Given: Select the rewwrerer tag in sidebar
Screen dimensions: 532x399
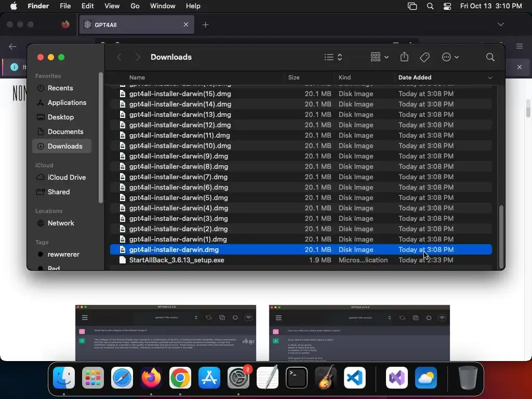Looking at the screenshot, I should coord(63,255).
